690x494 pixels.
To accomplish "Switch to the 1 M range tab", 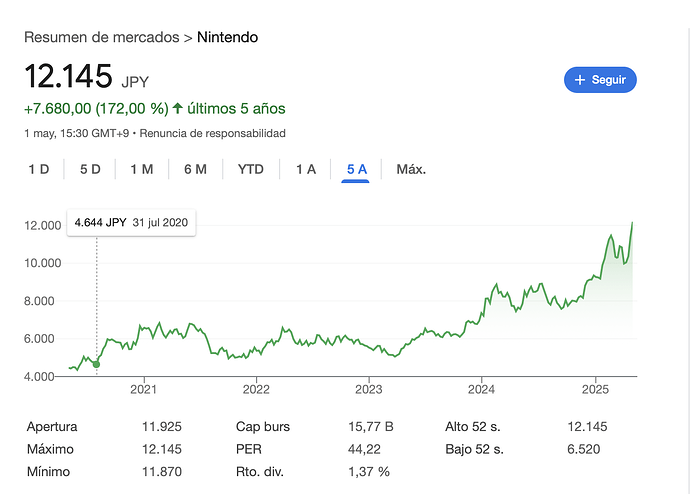I will (x=142, y=169).
